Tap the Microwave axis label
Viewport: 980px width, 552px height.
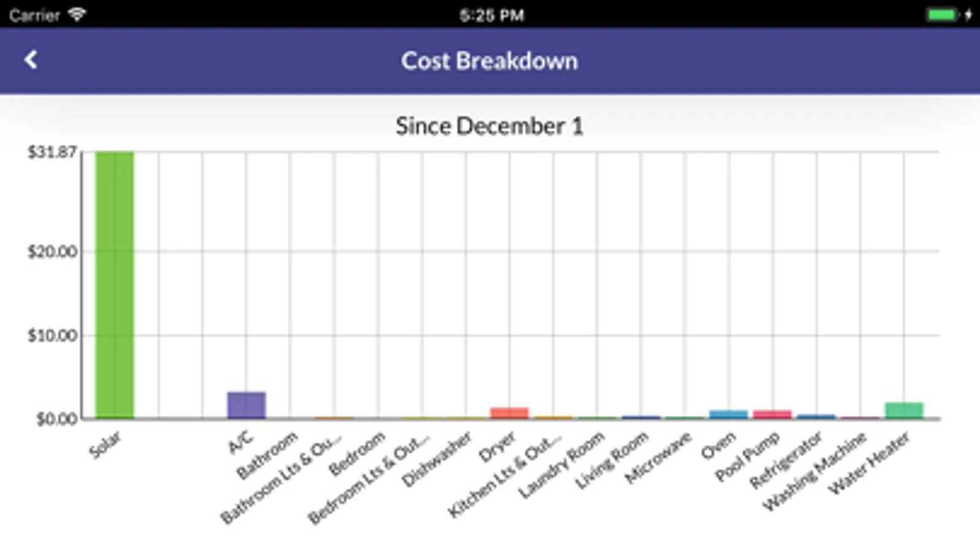tap(658, 458)
